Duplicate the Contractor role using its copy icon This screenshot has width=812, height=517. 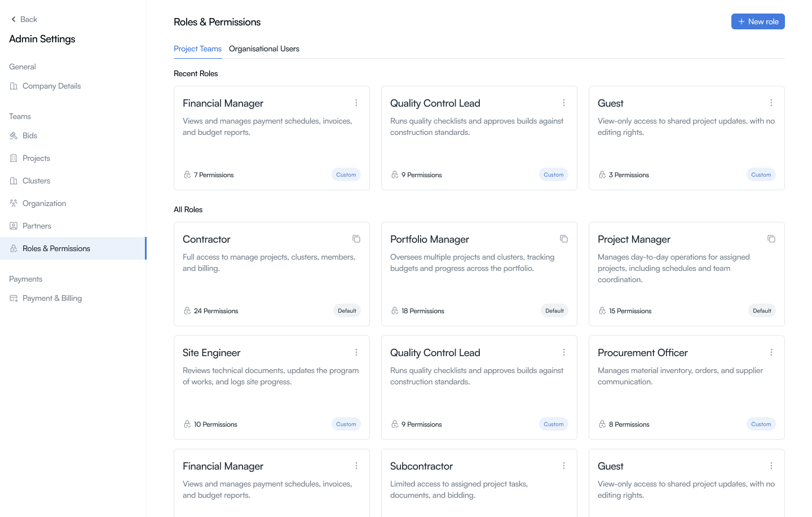click(356, 239)
